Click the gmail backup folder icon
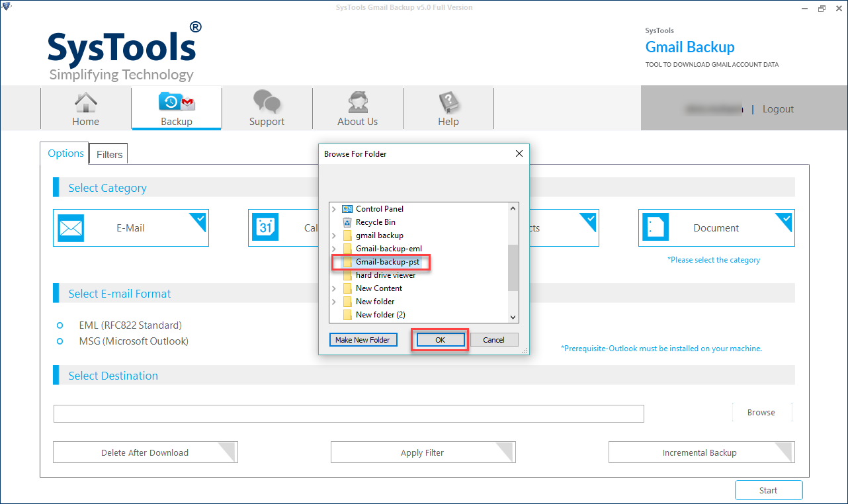 tap(347, 235)
